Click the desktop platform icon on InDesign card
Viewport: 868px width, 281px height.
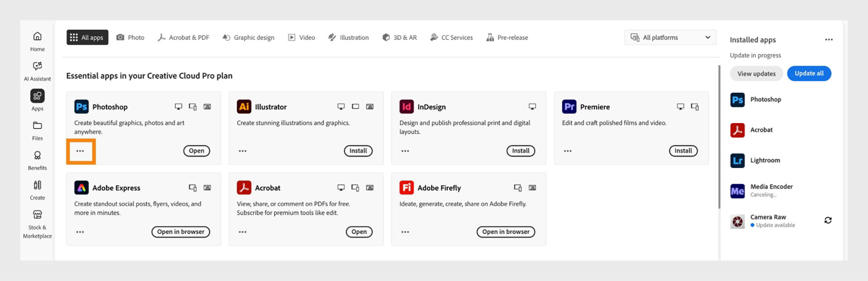(533, 107)
